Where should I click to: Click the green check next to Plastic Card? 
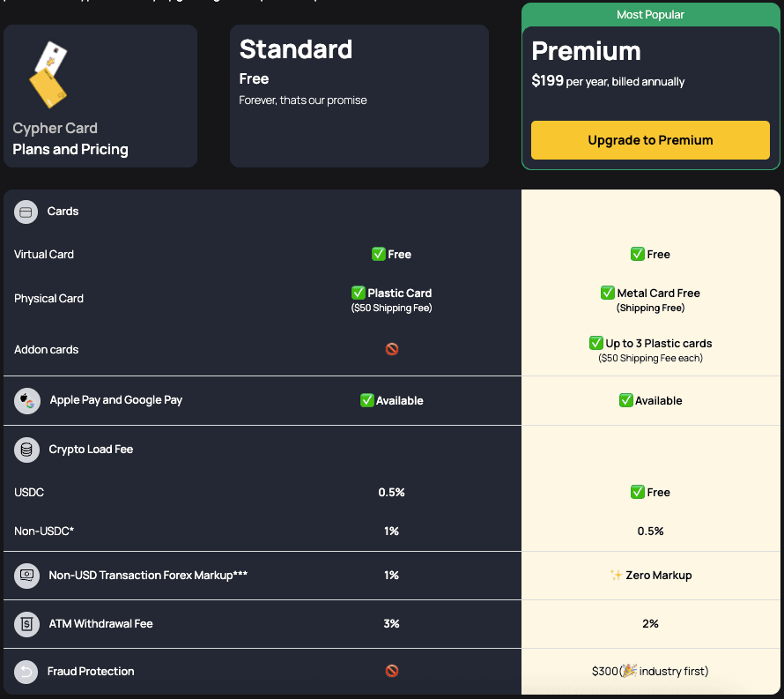pyautogui.click(x=358, y=293)
